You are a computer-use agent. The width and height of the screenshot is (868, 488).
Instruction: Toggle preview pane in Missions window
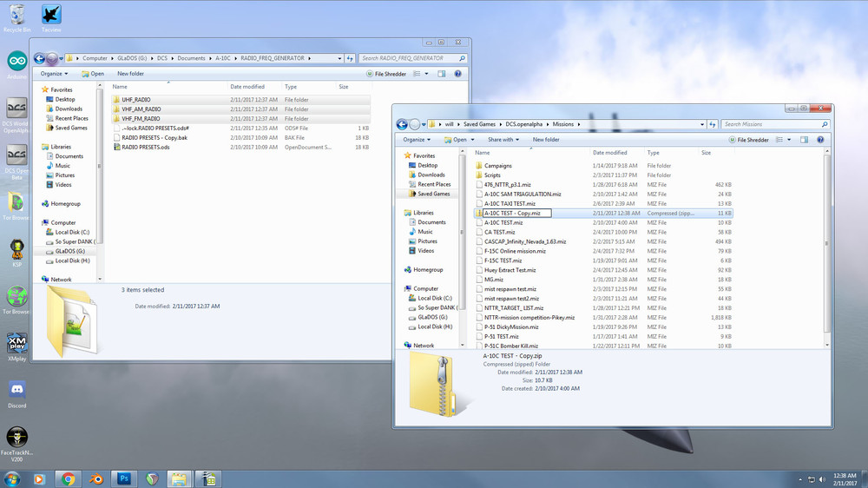tap(804, 139)
